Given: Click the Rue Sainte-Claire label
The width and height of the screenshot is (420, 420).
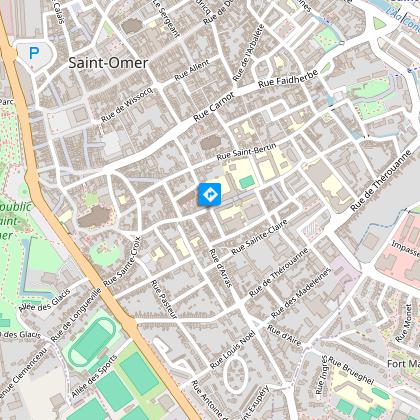Looking at the screenshot, I should 259,237.
